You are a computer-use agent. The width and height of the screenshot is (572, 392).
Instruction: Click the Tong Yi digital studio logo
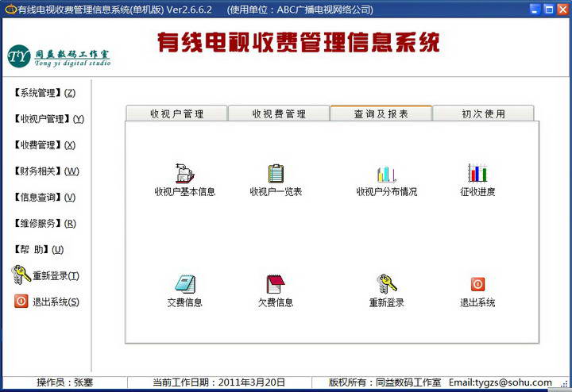(x=59, y=57)
